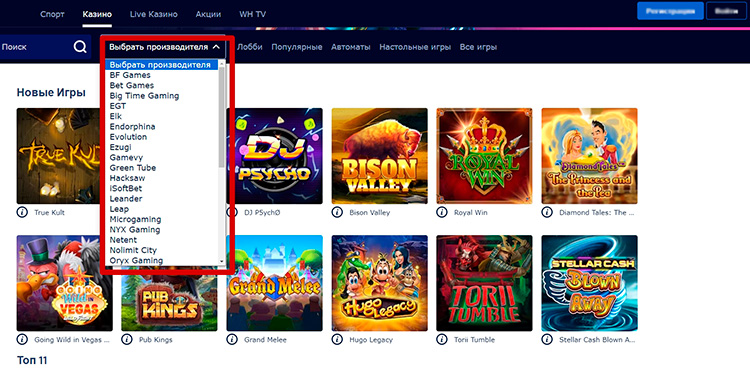Image resolution: width=750 pixels, height=369 pixels.
Task: Go to the Спорт section
Action: pyautogui.click(x=52, y=14)
